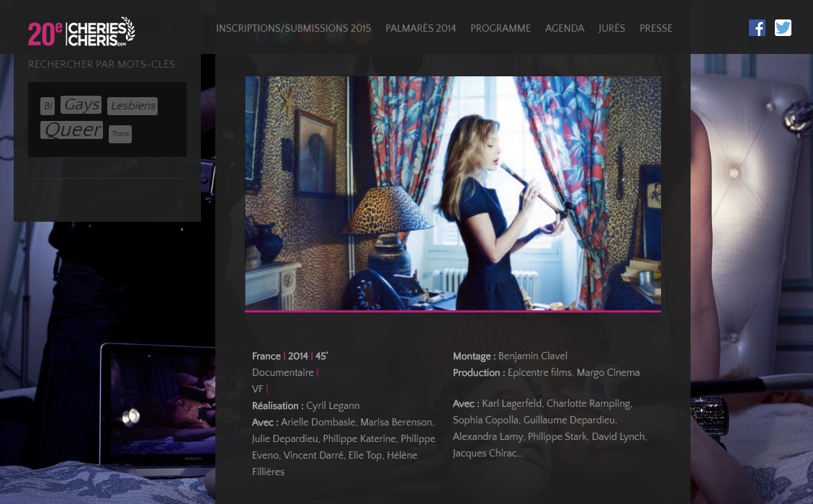Select the small Trans keyword tag

[120, 134]
